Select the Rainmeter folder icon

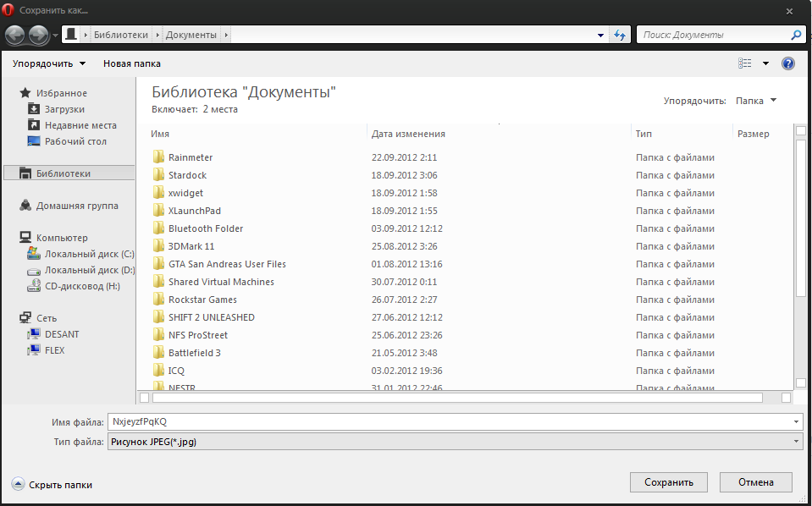[158, 157]
